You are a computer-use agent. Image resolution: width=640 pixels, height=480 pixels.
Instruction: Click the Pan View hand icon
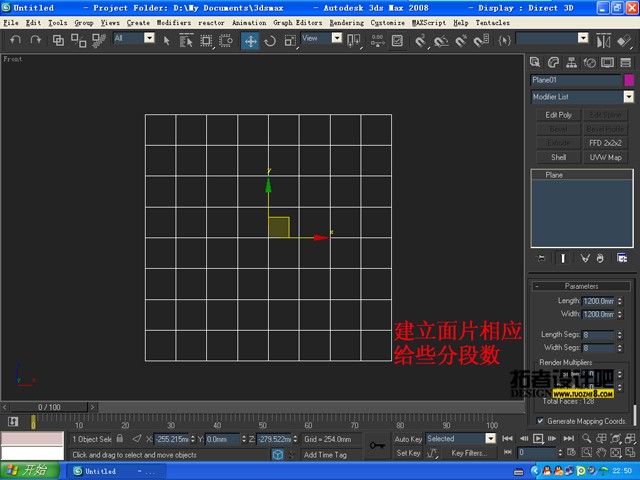(601, 452)
